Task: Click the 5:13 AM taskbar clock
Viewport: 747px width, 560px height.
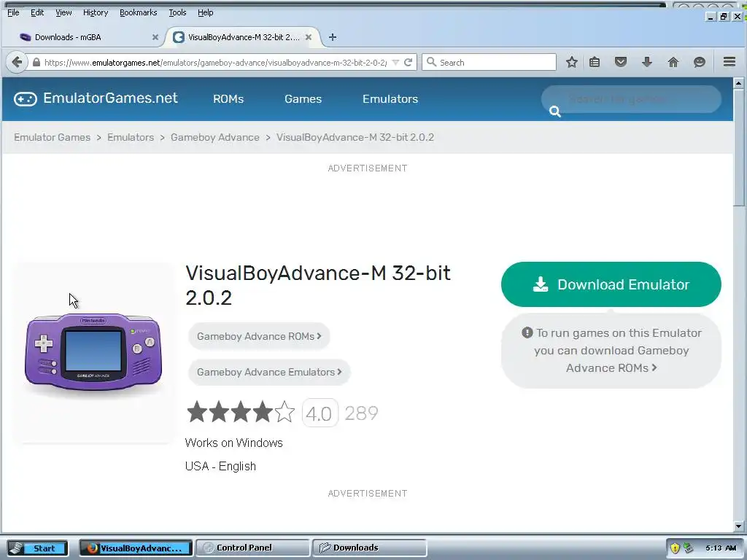Action: [721, 548]
